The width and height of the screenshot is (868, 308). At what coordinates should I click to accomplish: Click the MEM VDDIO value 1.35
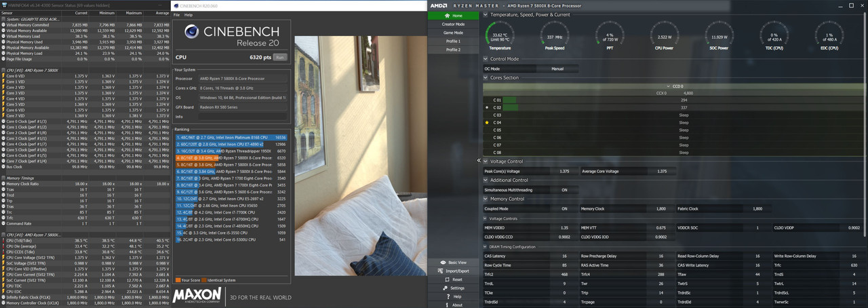pos(564,227)
